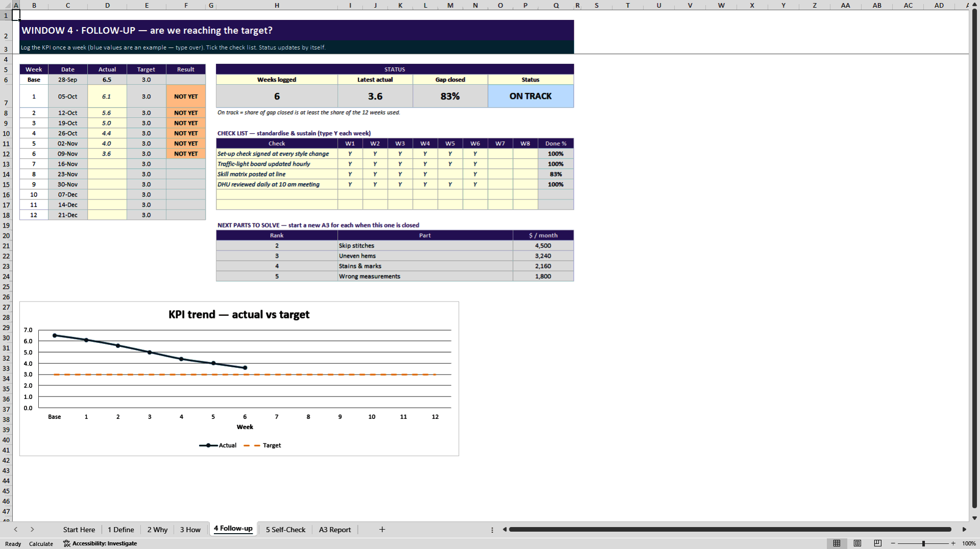Screen dimensions: 980x549
Task: Open the 2 Why sheet tab
Action: tap(157, 530)
